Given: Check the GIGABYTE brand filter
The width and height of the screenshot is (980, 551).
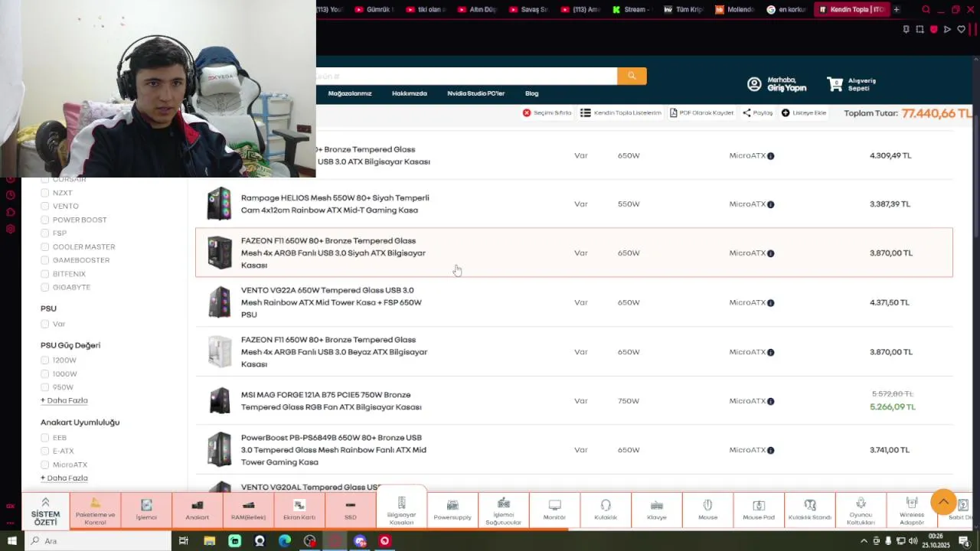Looking at the screenshot, I should (x=44, y=288).
